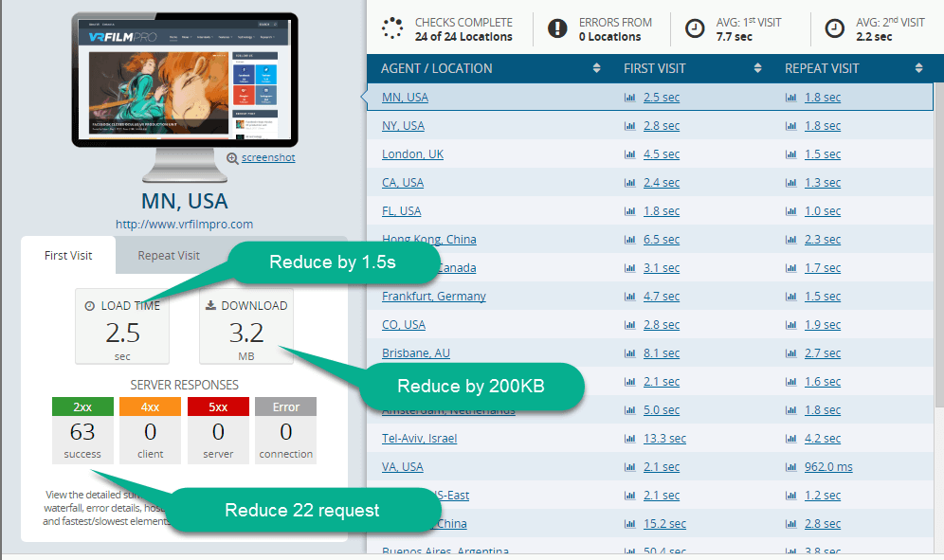Viewport: 944px width, 560px height.
Task: Click the checks complete spinner icon
Action: click(x=392, y=28)
